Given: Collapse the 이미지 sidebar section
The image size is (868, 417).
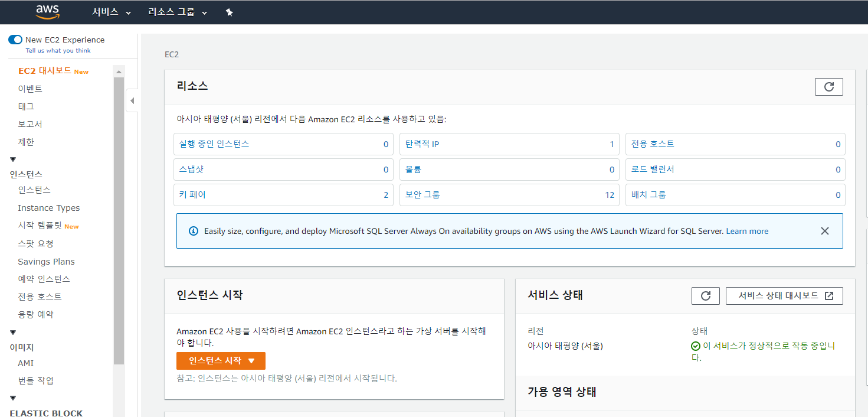Looking at the screenshot, I should tap(13, 333).
